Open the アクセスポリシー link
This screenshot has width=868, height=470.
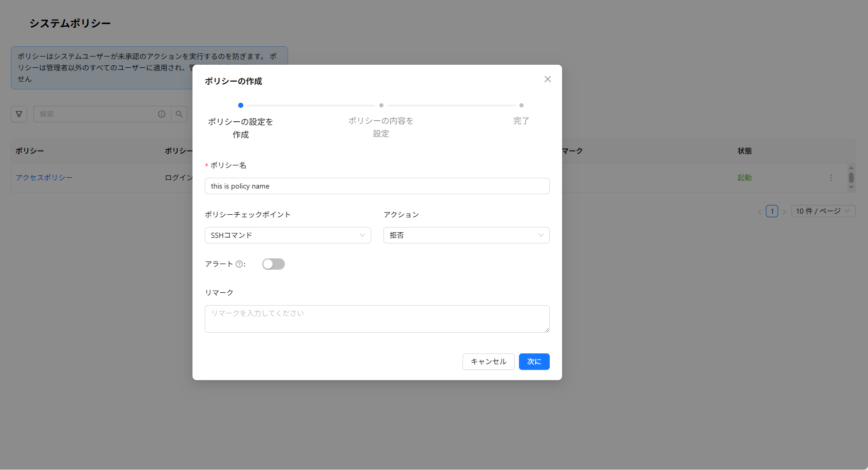point(44,178)
